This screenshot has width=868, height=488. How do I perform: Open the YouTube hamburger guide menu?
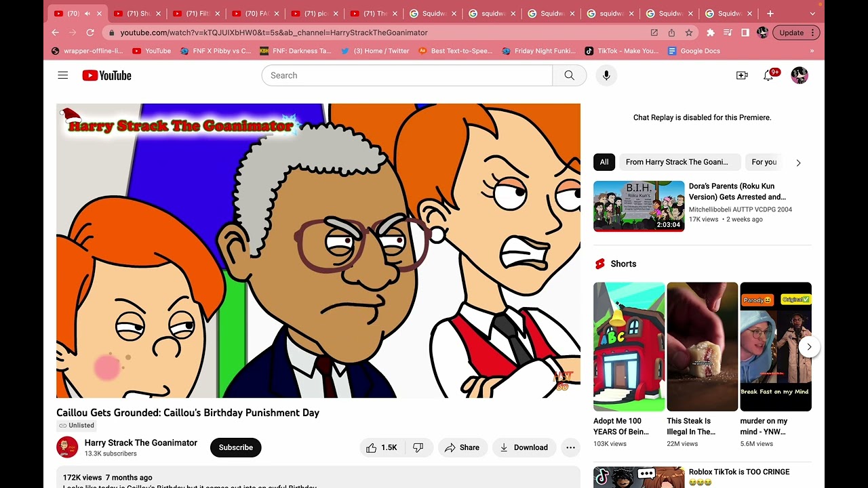tap(63, 75)
